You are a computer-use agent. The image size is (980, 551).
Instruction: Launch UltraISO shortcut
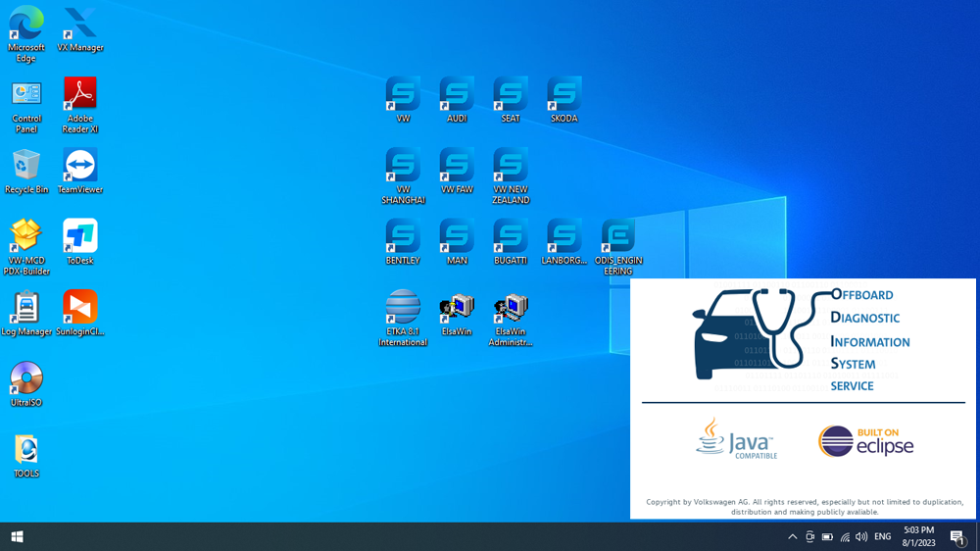point(26,384)
